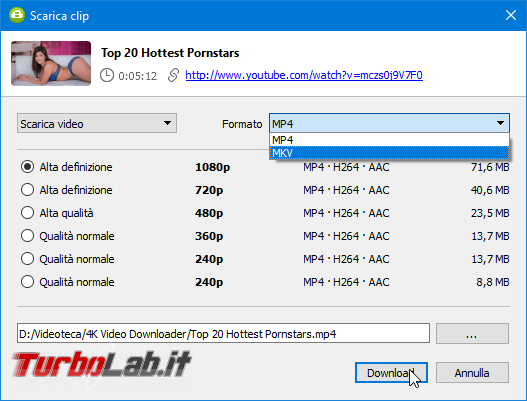Click the "0:05:12" duration text

pos(137,76)
